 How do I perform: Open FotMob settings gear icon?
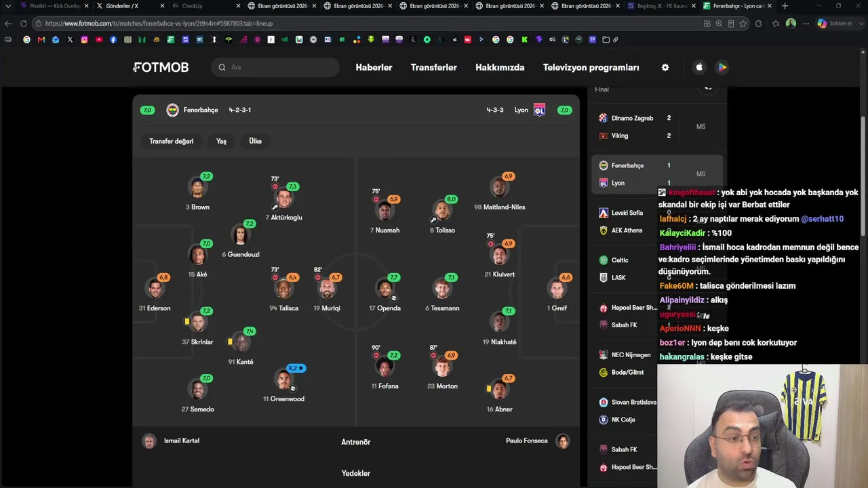[x=665, y=67]
